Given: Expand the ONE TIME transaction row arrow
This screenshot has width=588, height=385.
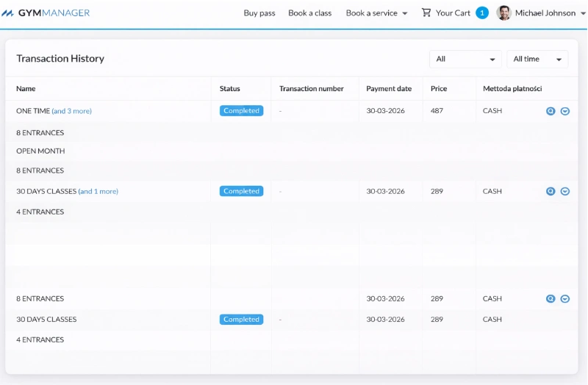Looking at the screenshot, I should pos(565,111).
